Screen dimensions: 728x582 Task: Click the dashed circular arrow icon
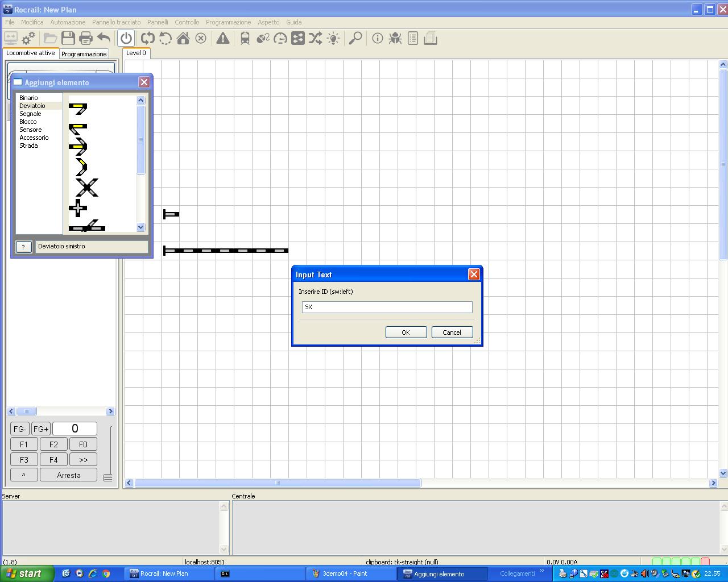pyautogui.click(x=166, y=39)
